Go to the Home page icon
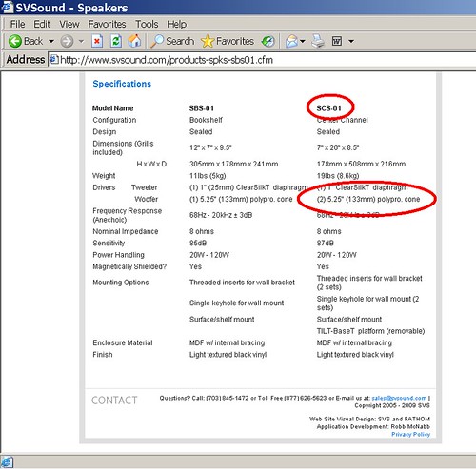 (134, 41)
